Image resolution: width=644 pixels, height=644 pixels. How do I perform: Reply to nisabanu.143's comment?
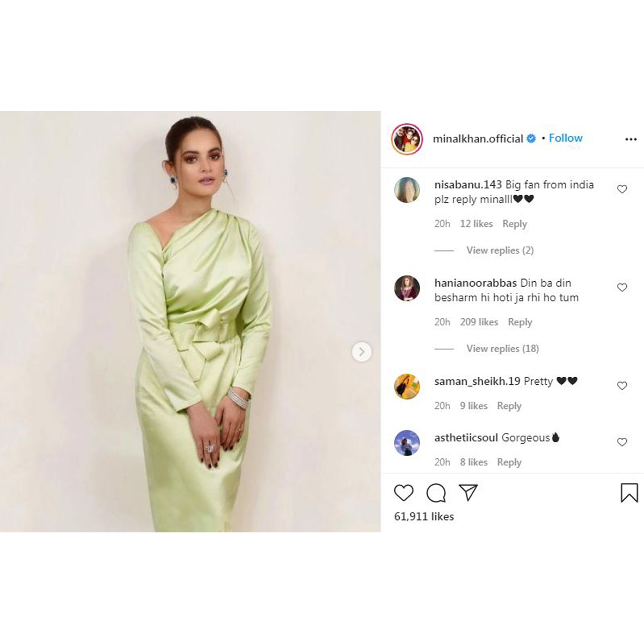pos(515,224)
